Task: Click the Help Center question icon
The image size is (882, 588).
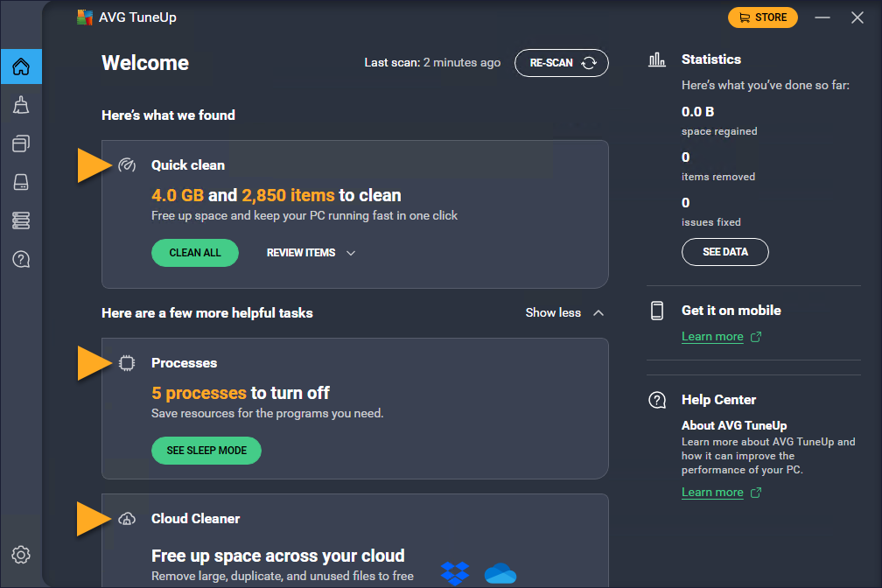Action: [657, 400]
